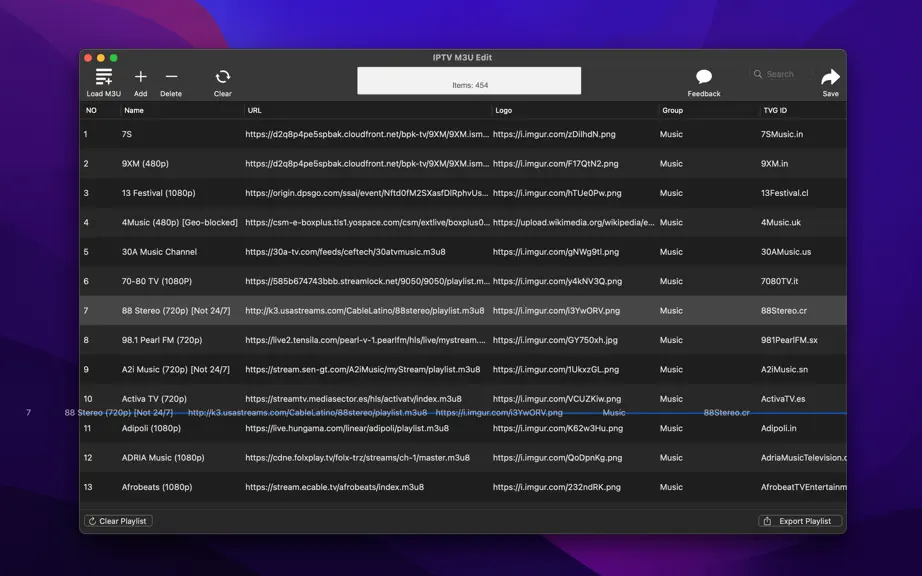Select the 9XM (480p) channel name
The width and height of the screenshot is (922, 576).
pyautogui.click(x=145, y=163)
